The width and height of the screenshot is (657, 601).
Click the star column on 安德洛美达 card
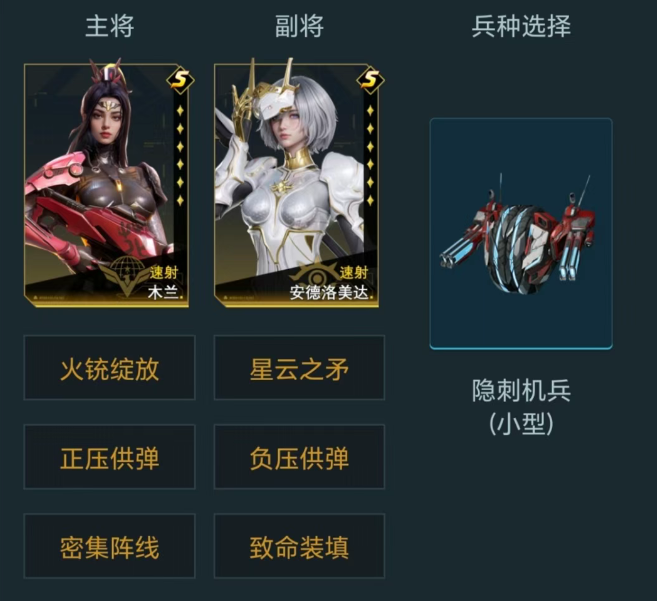pyautogui.click(x=370, y=155)
